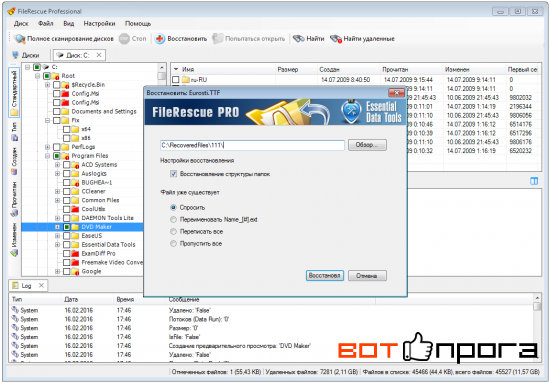This screenshot has width=550, height=383.
Task: Sort file list by Имя column
Action: pyautogui.click(x=223, y=69)
